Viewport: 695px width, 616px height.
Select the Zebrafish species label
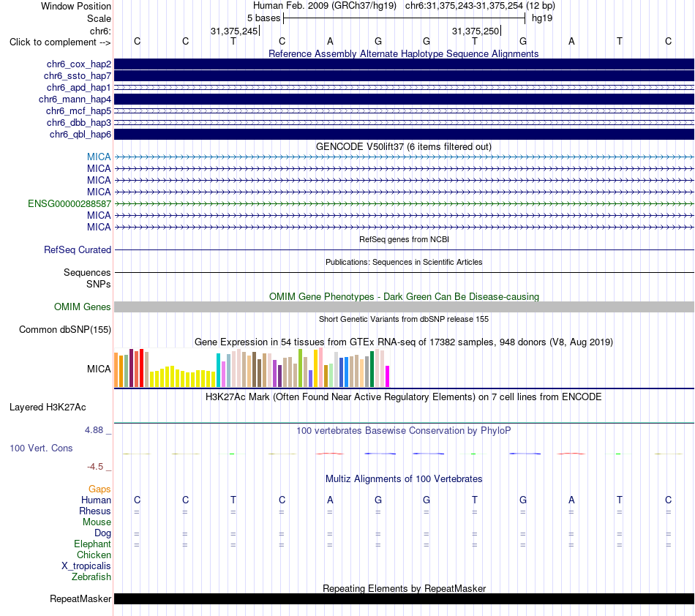coord(91,576)
